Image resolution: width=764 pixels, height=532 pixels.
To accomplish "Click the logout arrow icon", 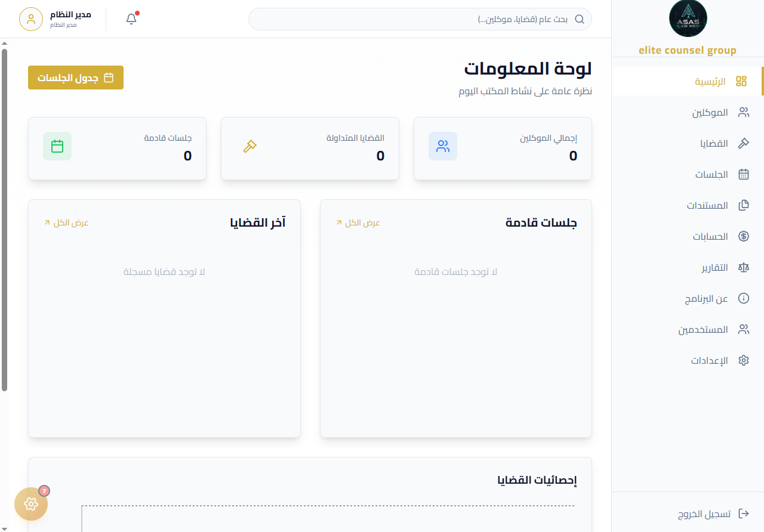I will click(744, 514).
